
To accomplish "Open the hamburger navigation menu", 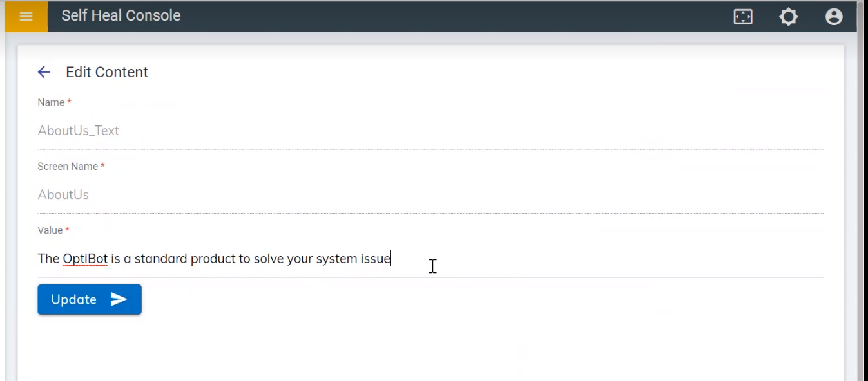I will pyautogui.click(x=26, y=16).
